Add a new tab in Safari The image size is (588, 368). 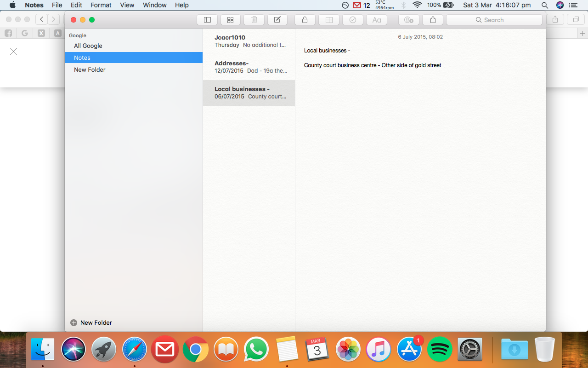point(583,33)
